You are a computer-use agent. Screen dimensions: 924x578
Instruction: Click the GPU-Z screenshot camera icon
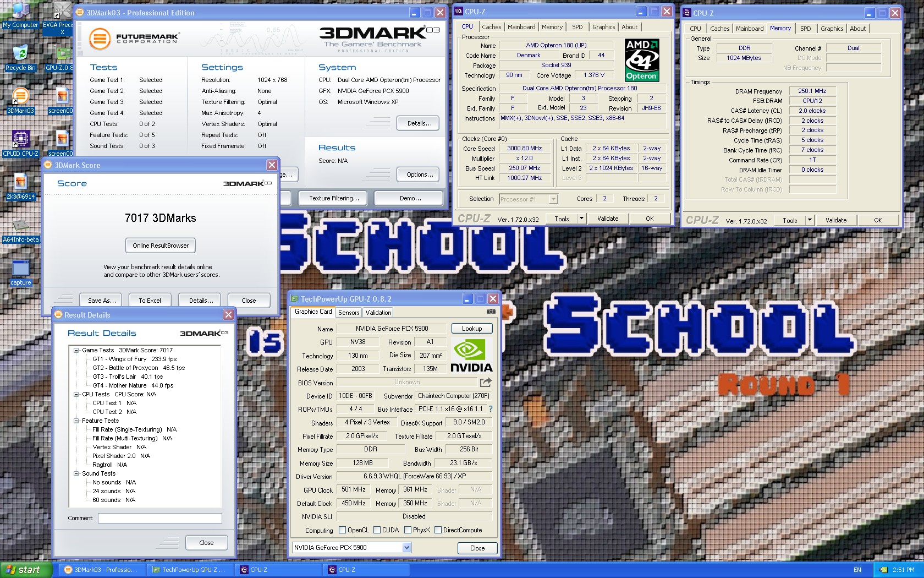pos(491,312)
